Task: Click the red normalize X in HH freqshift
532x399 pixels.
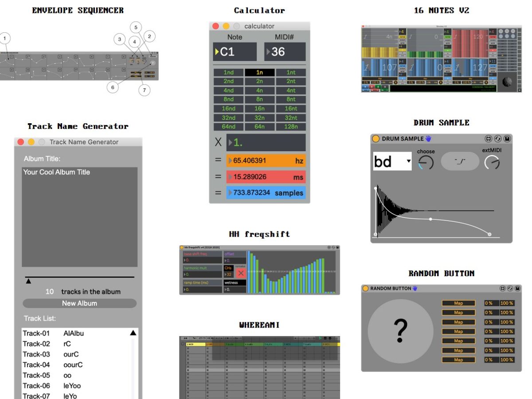Action: point(241,273)
